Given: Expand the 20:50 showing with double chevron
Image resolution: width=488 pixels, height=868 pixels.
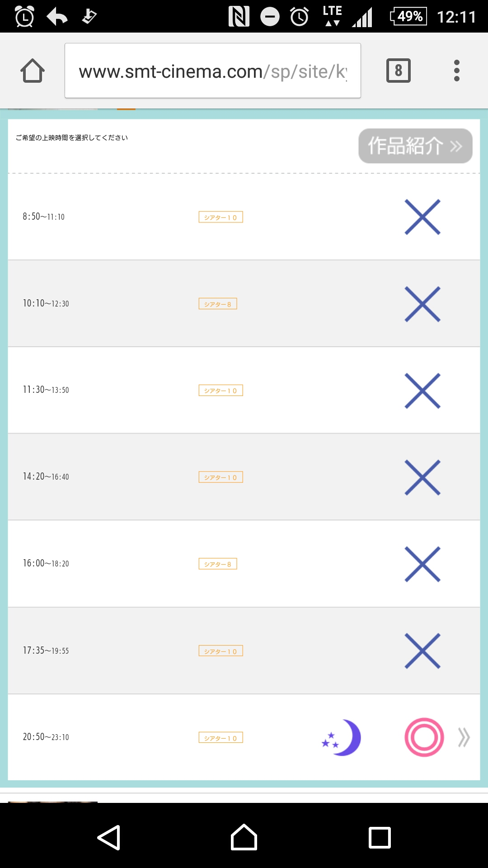Looking at the screenshot, I should 464,737.
